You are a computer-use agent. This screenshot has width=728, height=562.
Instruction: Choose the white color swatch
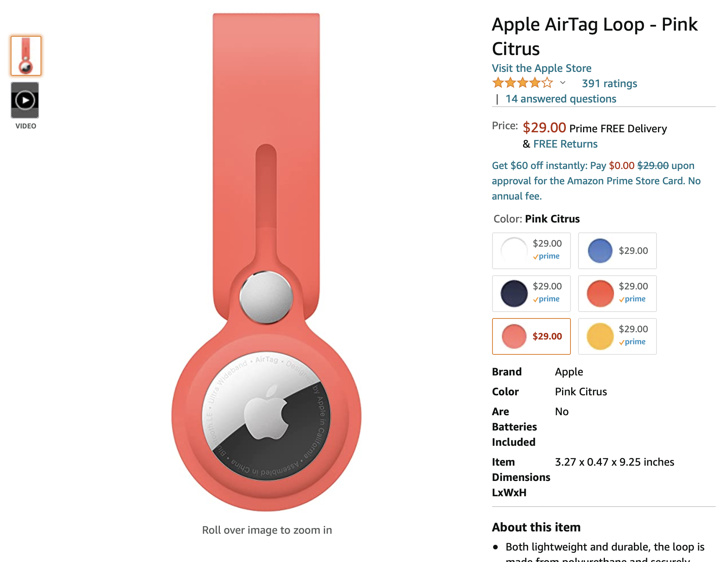(514, 250)
